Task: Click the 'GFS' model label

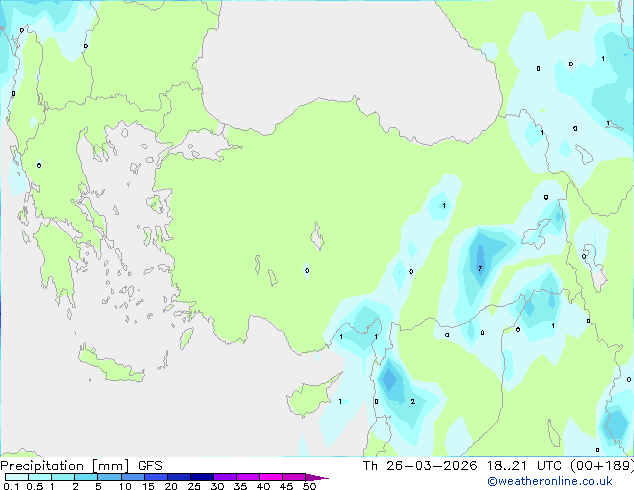Action: point(150,466)
